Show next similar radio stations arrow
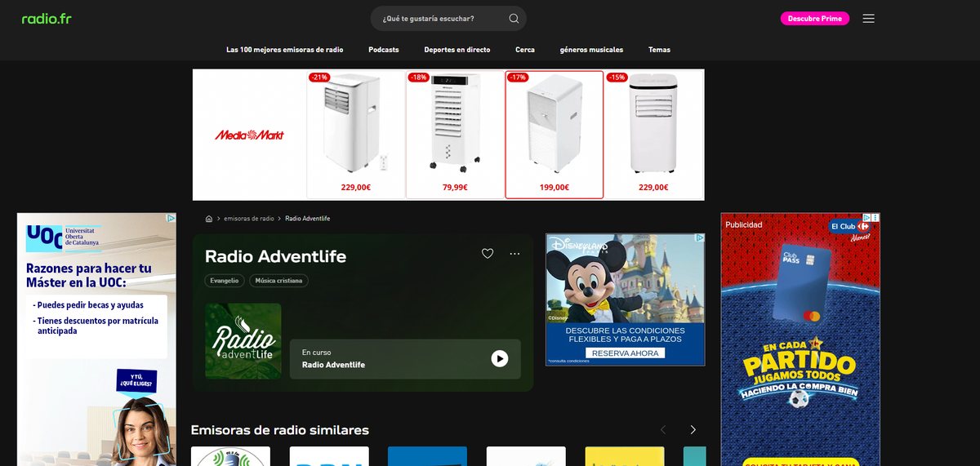The height and width of the screenshot is (466, 980). coord(693,430)
